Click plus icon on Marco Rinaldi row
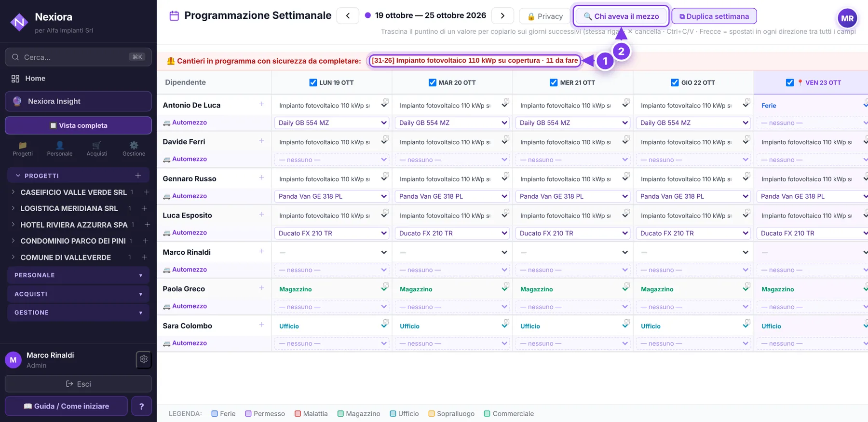This screenshot has height=422, width=868. [261, 251]
